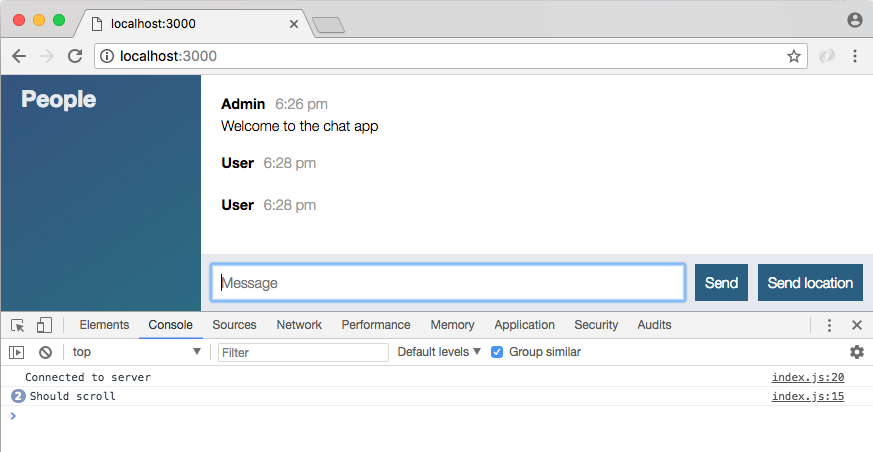Toggle the device toolbar icon
The height and width of the screenshot is (452, 873).
click(x=44, y=325)
